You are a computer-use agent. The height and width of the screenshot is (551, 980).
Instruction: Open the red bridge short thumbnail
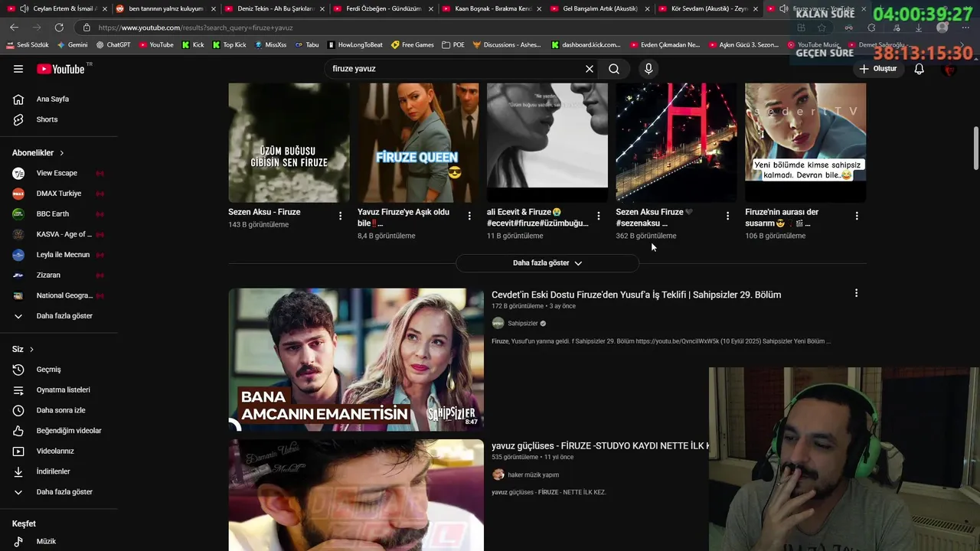click(x=676, y=142)
